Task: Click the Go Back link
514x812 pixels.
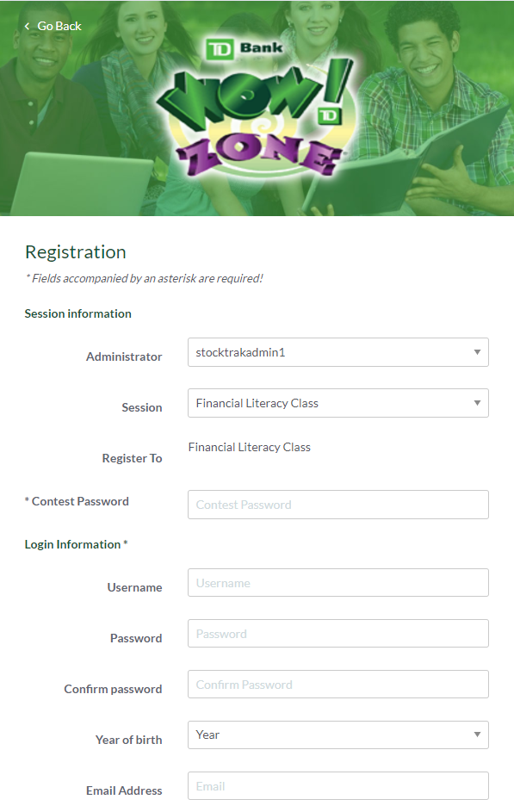Action: coord(53,26)
